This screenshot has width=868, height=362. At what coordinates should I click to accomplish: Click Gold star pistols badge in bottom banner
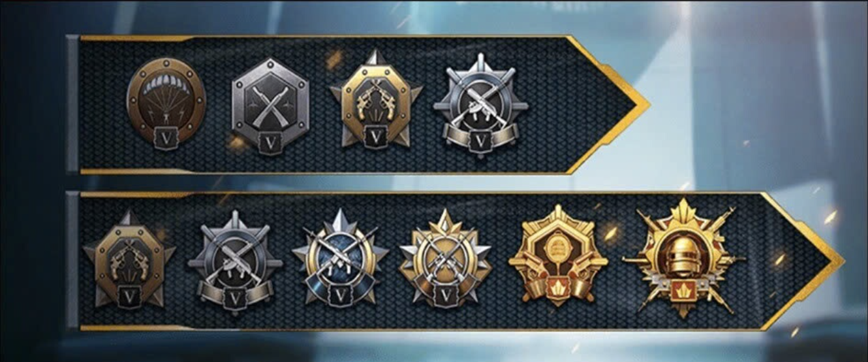pyautogui.click(x=129, y=259)
